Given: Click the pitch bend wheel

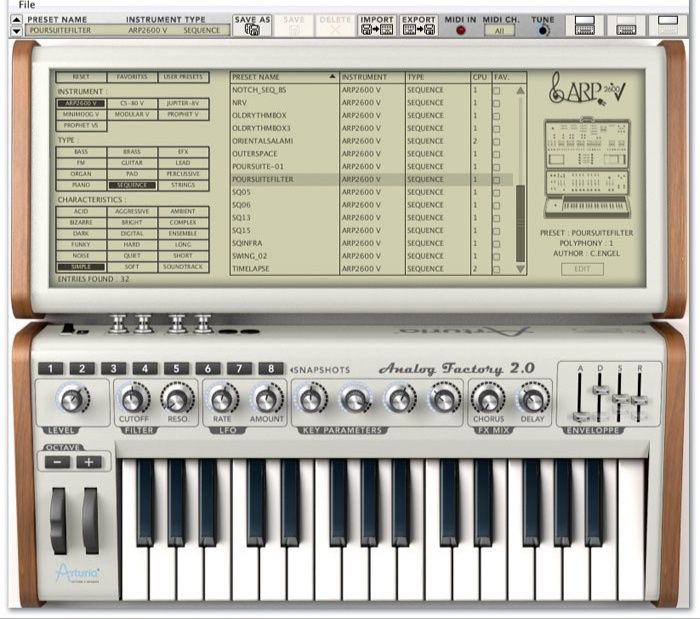Looking at the screenshot, I should pyautogui.click(x=58, y=520).
